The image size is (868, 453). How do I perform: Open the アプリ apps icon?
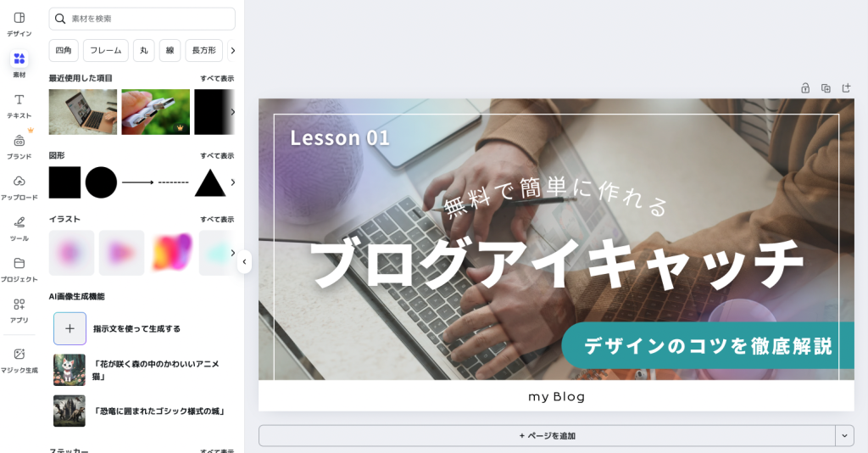coord(19,310)
